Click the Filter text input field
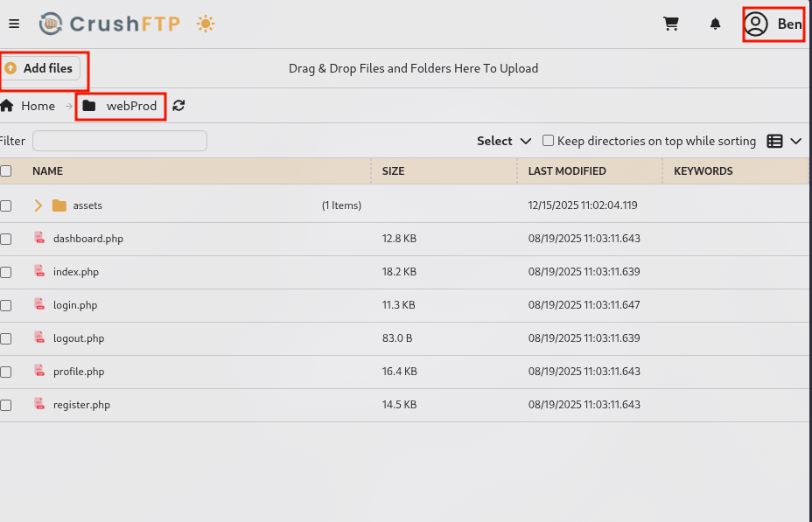 (x=120, y=141)
